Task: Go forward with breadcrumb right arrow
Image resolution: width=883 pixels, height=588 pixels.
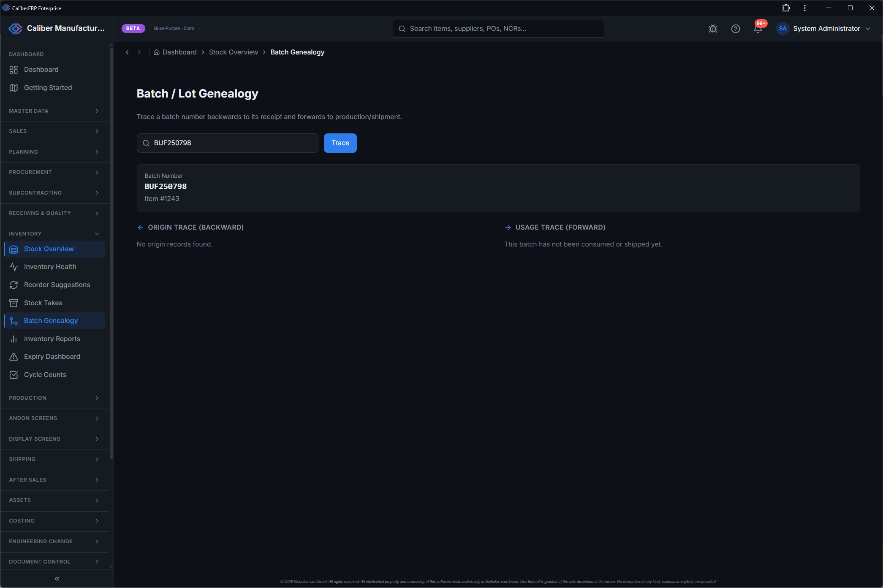Action: click(139, 52)
